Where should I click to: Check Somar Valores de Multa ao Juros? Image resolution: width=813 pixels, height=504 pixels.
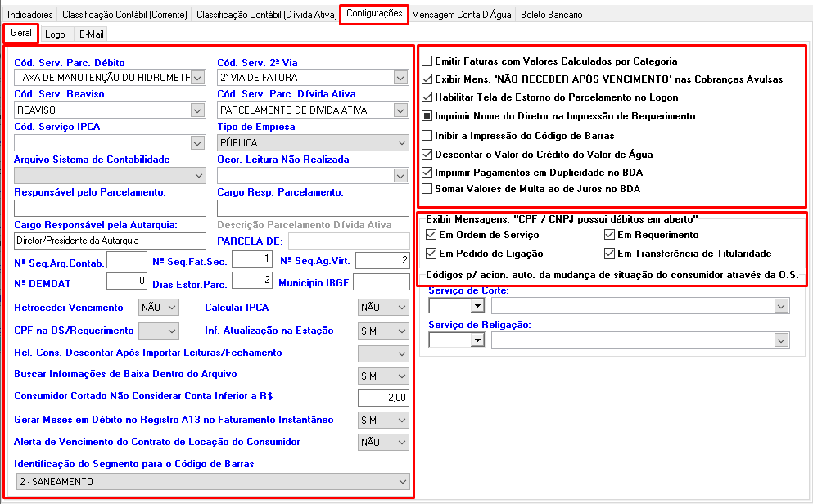[x=427, y=189]
